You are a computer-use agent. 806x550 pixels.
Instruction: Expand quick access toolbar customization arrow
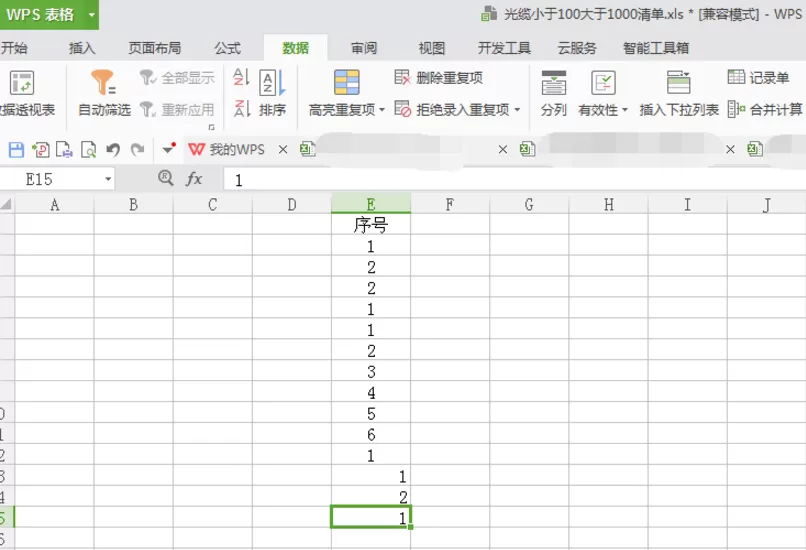(x=169, y=149)
